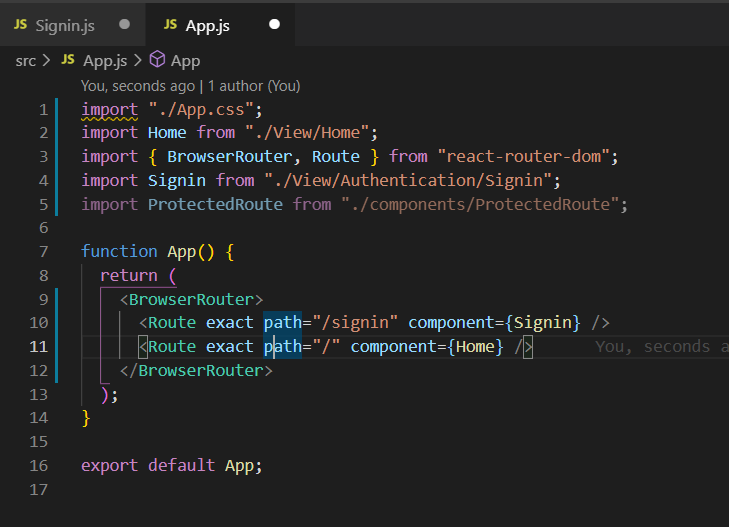
Task: Click the JS icon in the breadcrumb
Action: [x=68, y=59]
